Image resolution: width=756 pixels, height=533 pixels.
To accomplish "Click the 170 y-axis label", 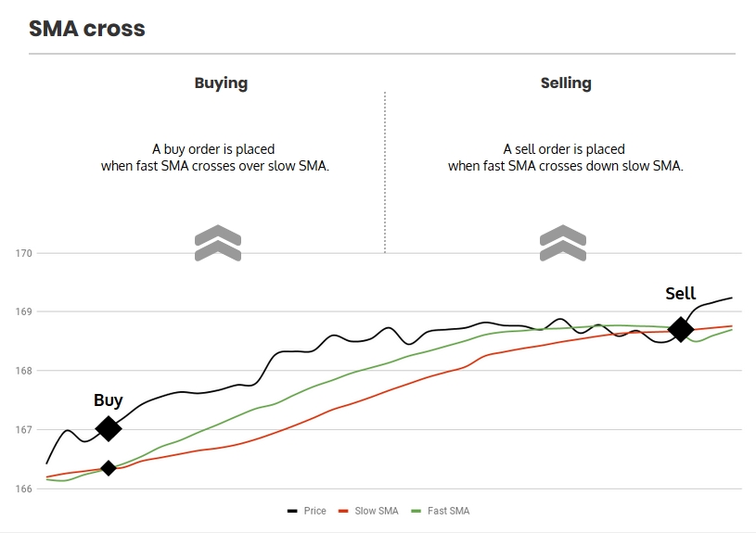I will coord(22,253).
